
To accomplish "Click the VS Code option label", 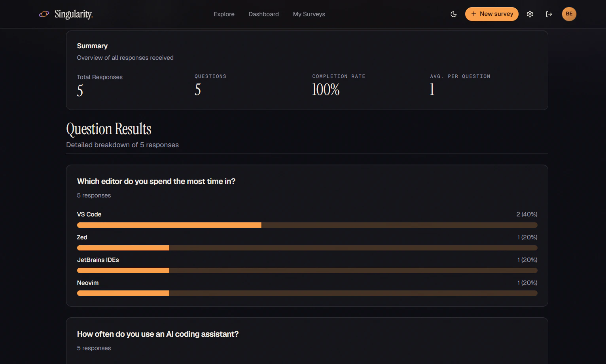I will click(89, 214).
